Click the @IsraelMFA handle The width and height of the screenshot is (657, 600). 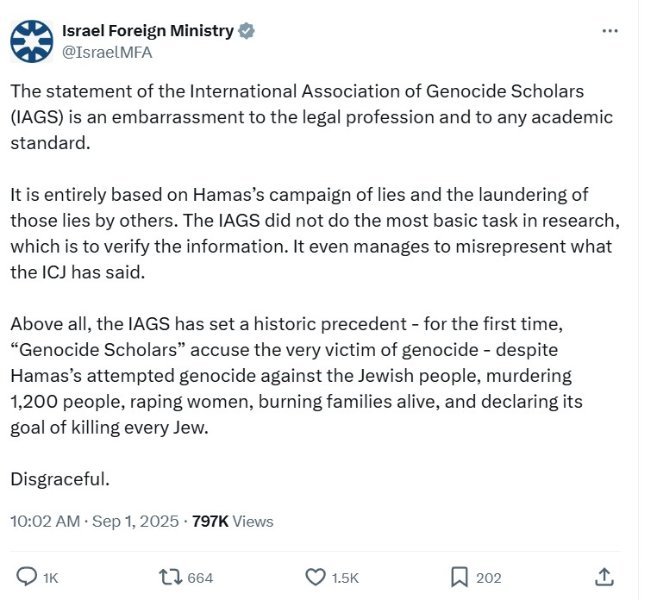[x=107, y=52]
